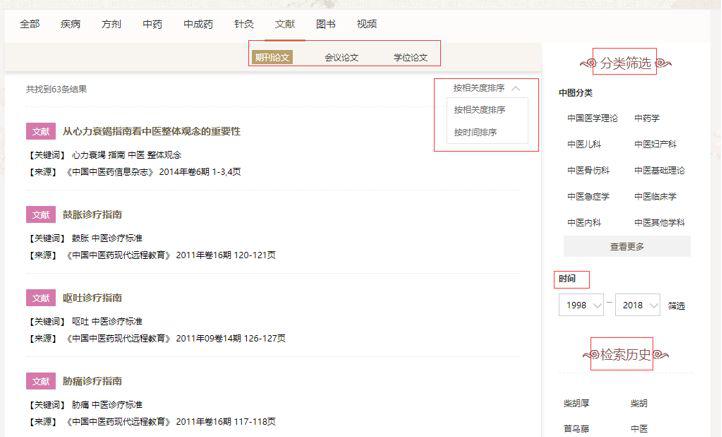Select search history item 首乌藤

(576, 429)
